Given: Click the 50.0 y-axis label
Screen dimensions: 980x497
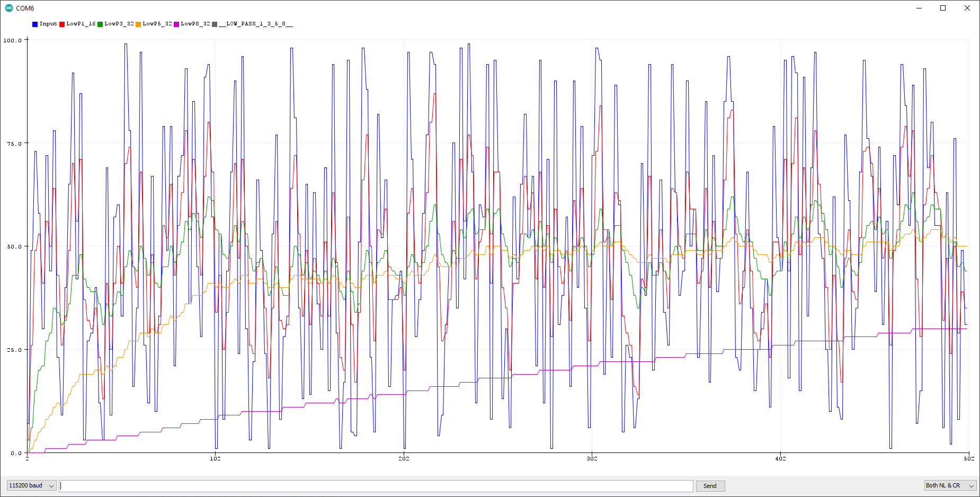Looking at the screenshot, I should [14, 246].
